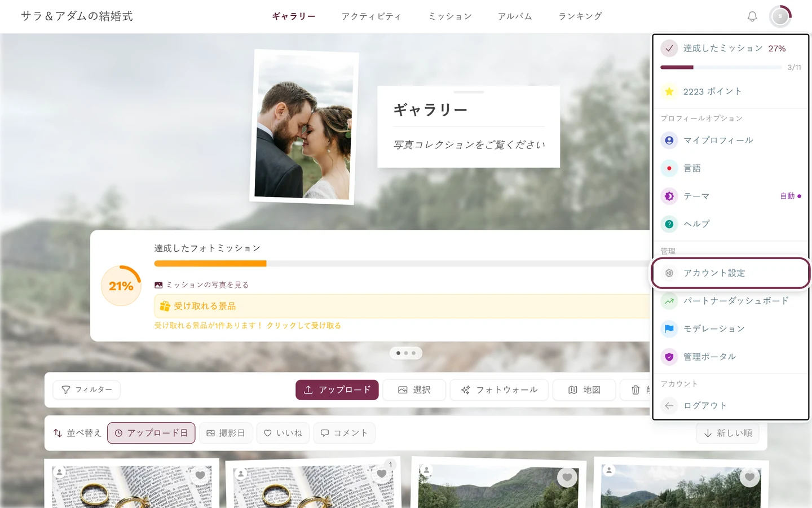Click the アップロード button
The image size is (812, 508).
pyautogui.click(x=337, y=390)
